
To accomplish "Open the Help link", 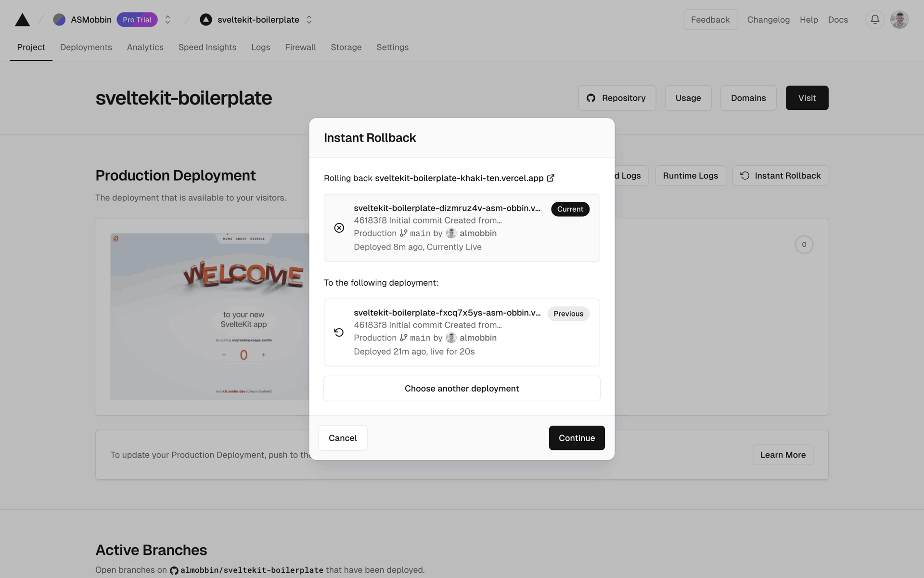I will point(808,20).
